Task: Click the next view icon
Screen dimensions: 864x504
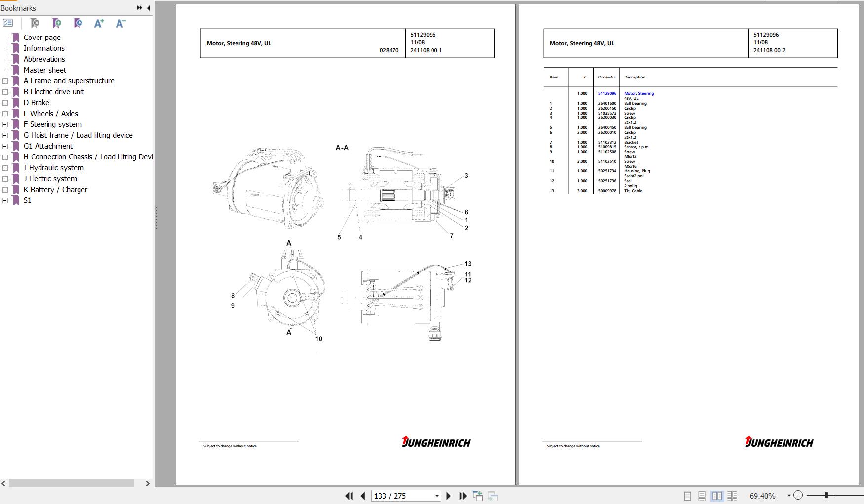Action: pos(493,496)
